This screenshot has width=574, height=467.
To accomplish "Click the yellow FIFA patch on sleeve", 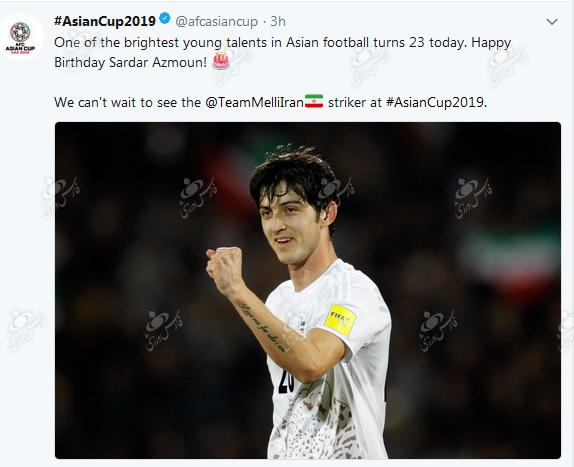I will [x=340, y=320].
